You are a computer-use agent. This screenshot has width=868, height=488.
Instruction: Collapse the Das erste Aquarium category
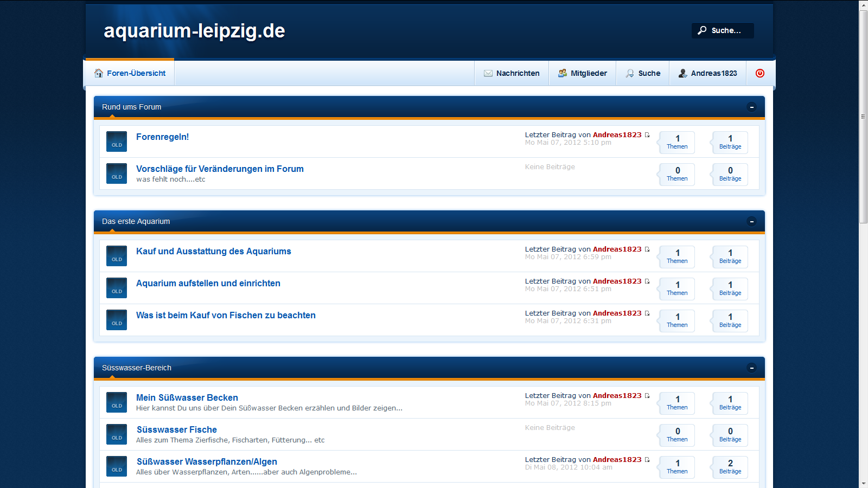tap(752, 222)
